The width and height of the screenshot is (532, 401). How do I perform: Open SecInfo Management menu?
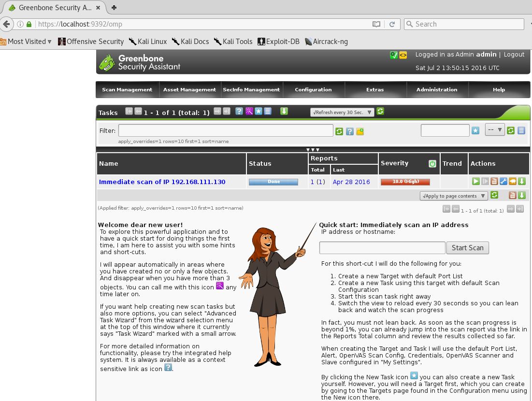click(251, 89)
